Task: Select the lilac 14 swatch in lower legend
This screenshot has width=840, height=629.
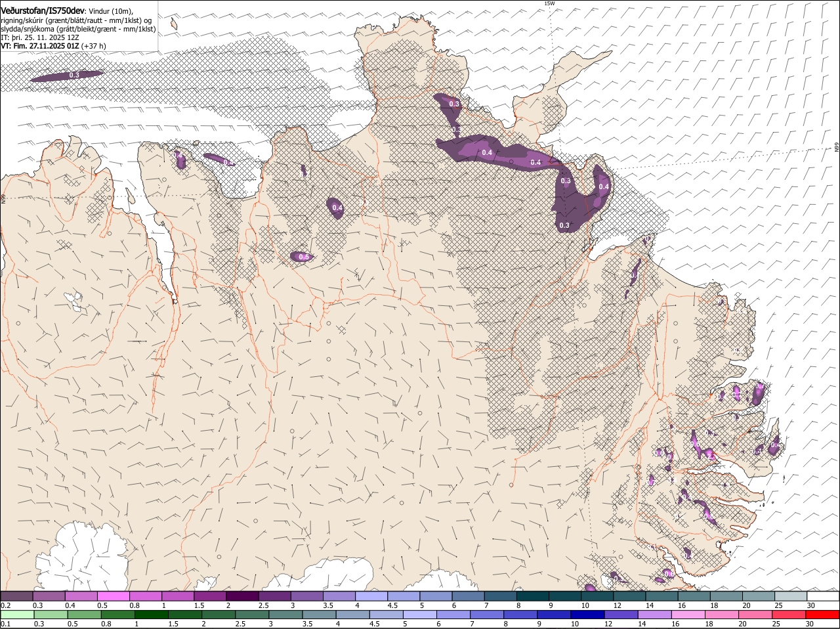Action: click(654, 615)
